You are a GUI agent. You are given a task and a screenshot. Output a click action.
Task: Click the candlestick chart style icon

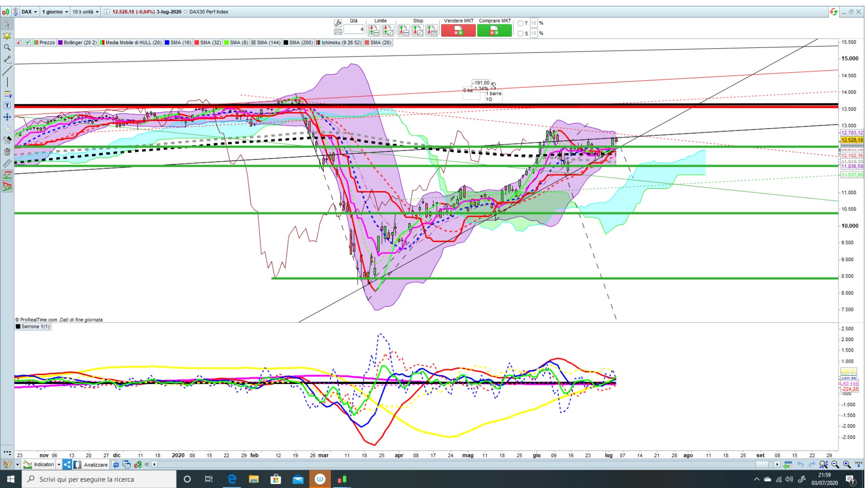click(5, 12)
